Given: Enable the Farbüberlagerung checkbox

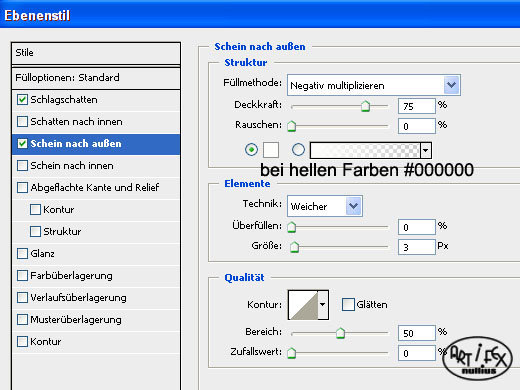Looking at the screenshot, I should pyautogui.click(x=22, y=276).
